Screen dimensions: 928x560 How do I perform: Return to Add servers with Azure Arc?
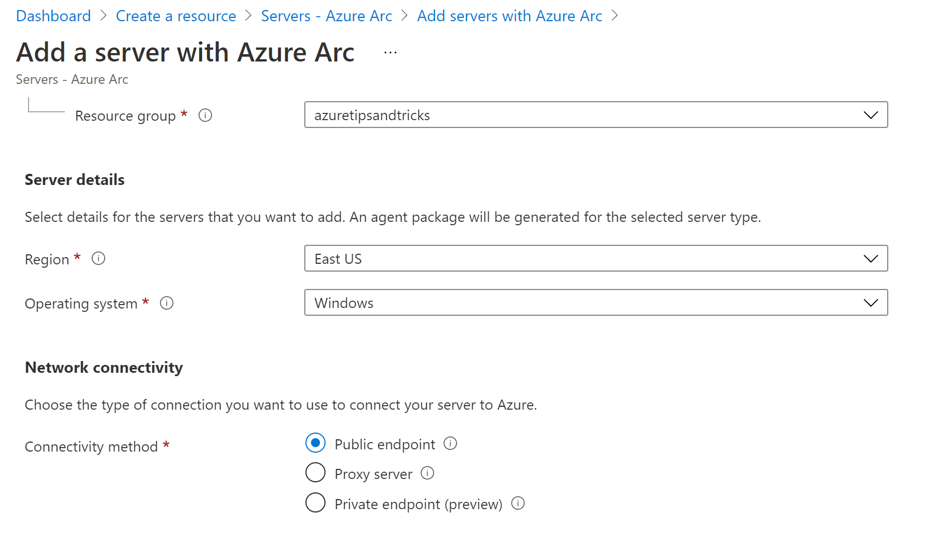pos(509,16)
